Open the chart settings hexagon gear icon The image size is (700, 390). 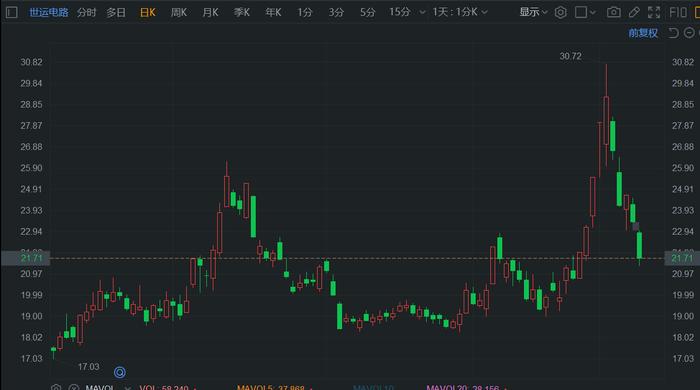pos(560,12)
